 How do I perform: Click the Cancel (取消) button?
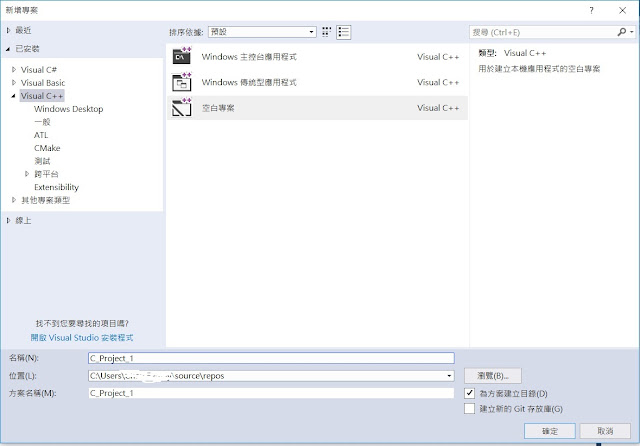coord(605,431)
